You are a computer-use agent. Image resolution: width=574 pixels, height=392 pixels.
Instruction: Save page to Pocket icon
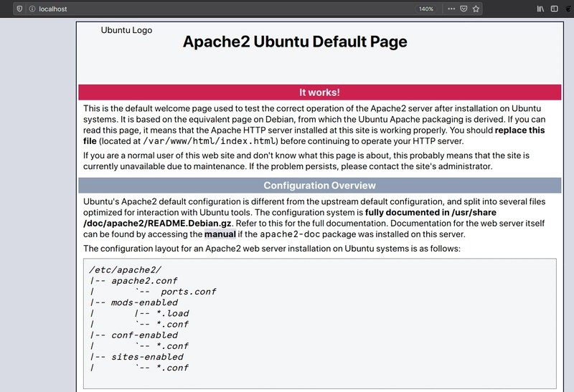coord(464,9)
